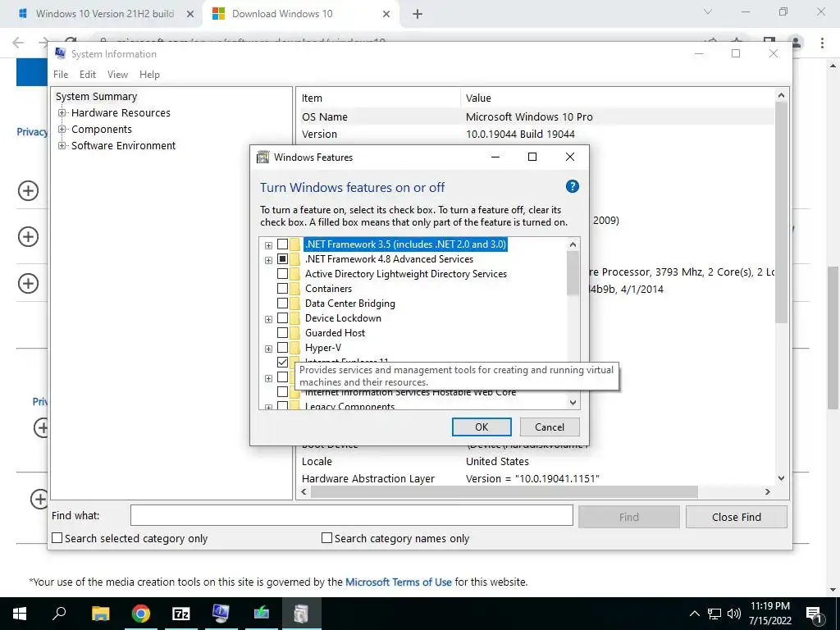This screenshot has height=630, width=840.
Task: Expand the Hyper-V node
Action: click(x=268, y=349)
